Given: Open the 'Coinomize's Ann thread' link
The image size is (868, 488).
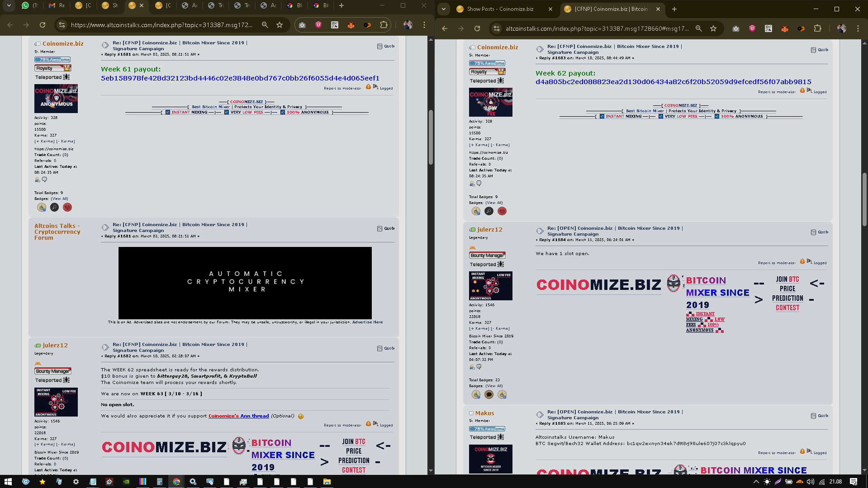Looking at the screenshot, I should click(238, 416).
